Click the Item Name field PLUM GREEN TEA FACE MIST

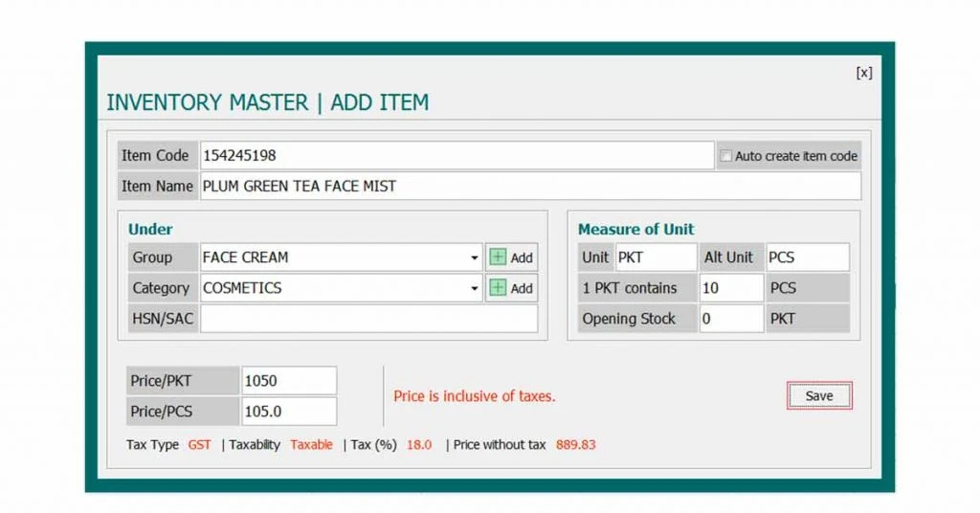530,187
